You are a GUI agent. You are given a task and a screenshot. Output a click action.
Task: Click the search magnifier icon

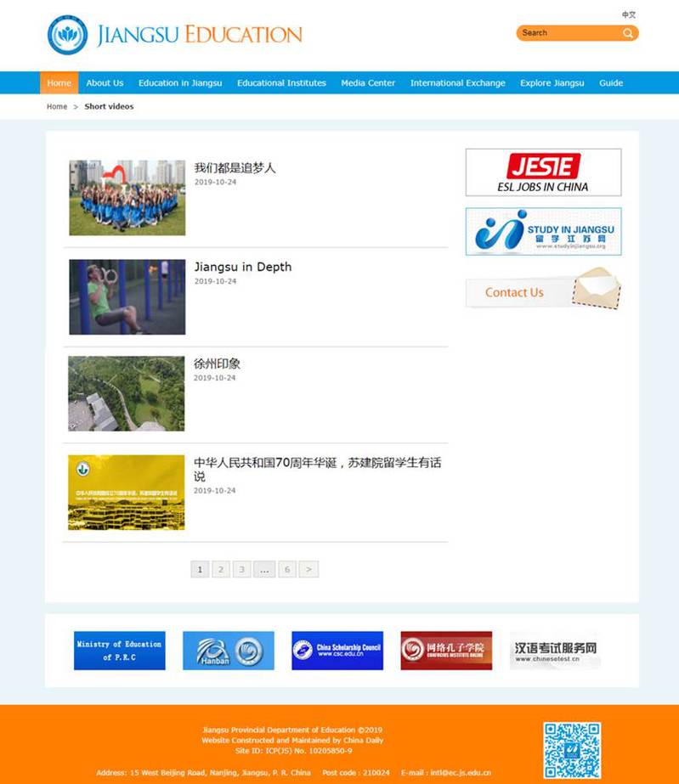click(628, 33)
